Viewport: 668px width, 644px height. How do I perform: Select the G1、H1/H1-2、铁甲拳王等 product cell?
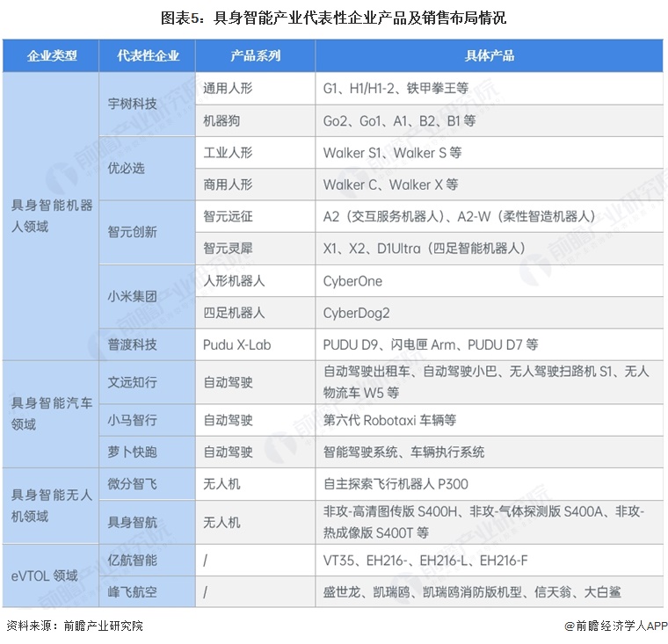tap(489, 88)
